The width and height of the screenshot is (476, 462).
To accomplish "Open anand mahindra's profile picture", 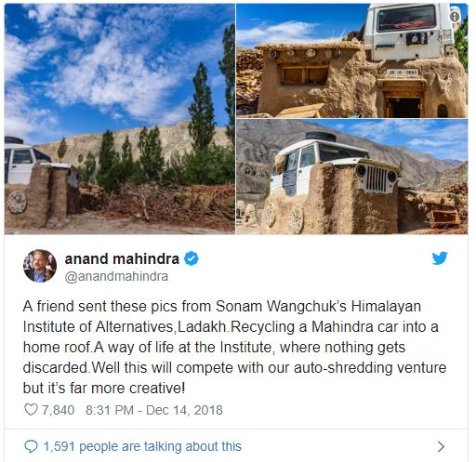I will click(40, 266).
